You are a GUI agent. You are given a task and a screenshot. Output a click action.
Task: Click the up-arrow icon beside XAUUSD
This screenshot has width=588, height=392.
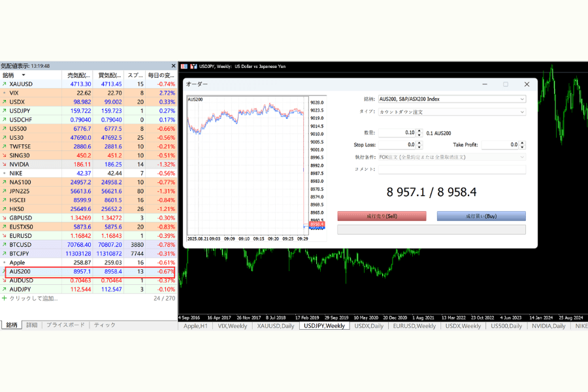4,84
